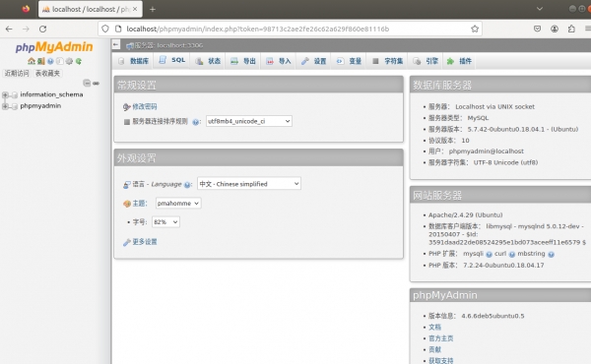Viewport: 591px width, 364px height.
Task: Open the 获取支持 get support link
Action: (440, 361)
